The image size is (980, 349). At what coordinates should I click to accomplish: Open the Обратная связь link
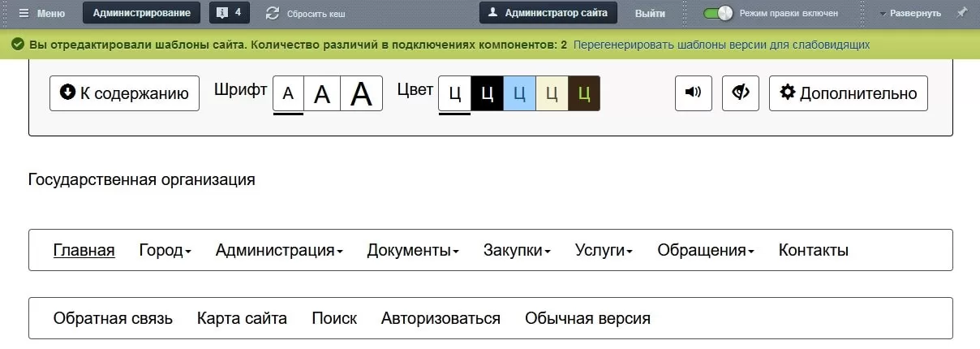(113, 318)
